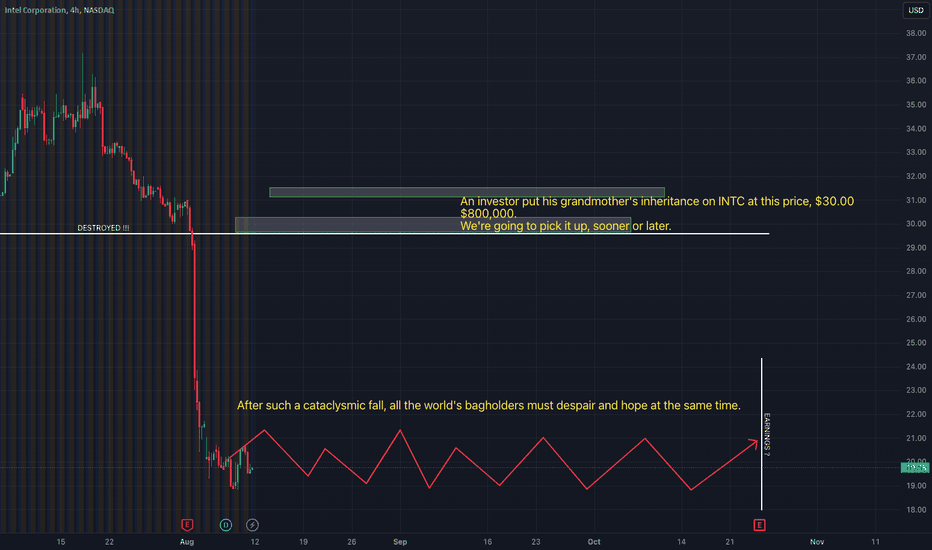Click the Intel Corporation, 4h, NASDAQ title

[x=59, y=10]
